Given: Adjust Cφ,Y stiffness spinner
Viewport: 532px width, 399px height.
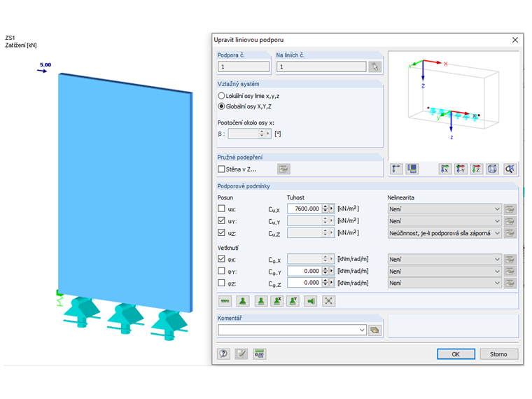Looking at the screenshot, I should click(325, 271).
